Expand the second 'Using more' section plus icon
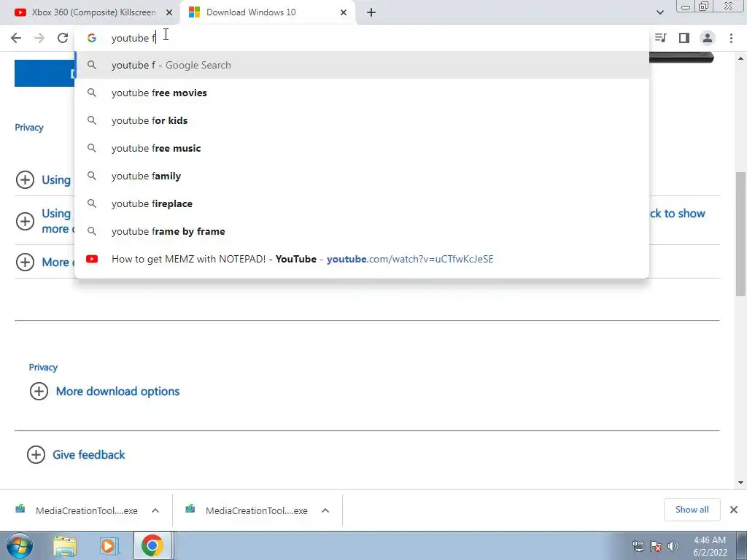747x560 pixels. [x=26, y=221]
